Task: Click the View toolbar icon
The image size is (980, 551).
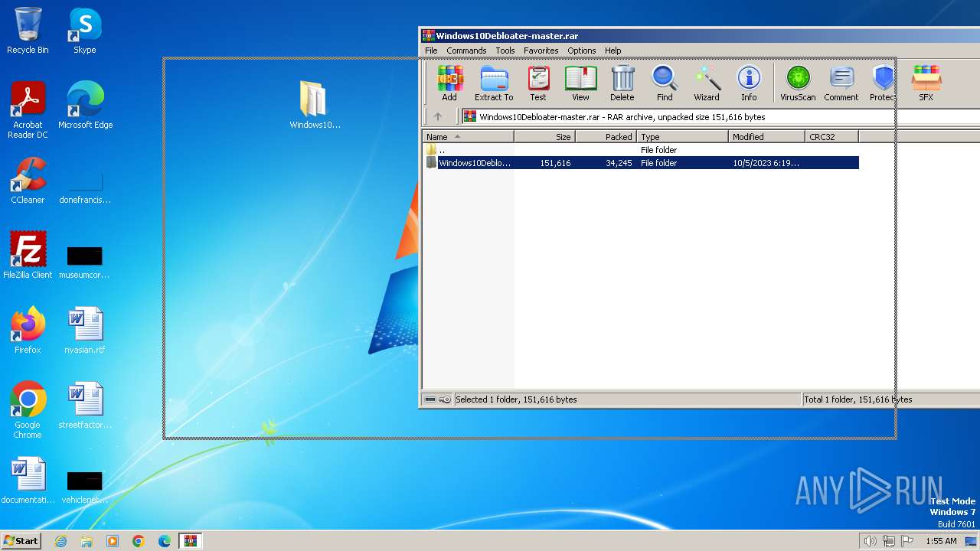Action: point(580,83)
